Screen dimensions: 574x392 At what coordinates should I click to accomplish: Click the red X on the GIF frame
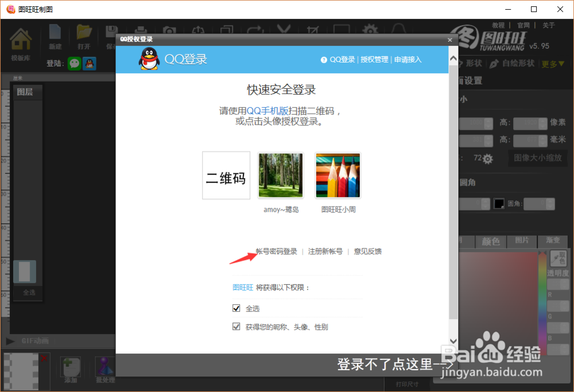click(44, 358)
